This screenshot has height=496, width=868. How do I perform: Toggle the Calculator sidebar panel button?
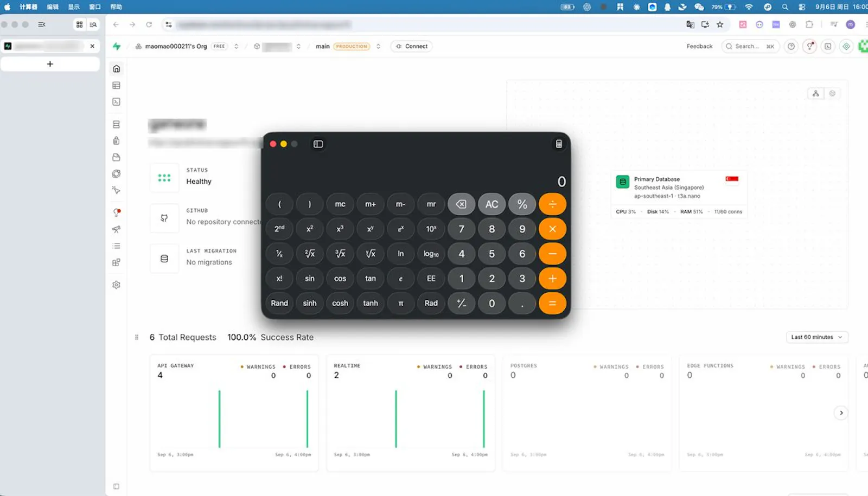(318, 144)
